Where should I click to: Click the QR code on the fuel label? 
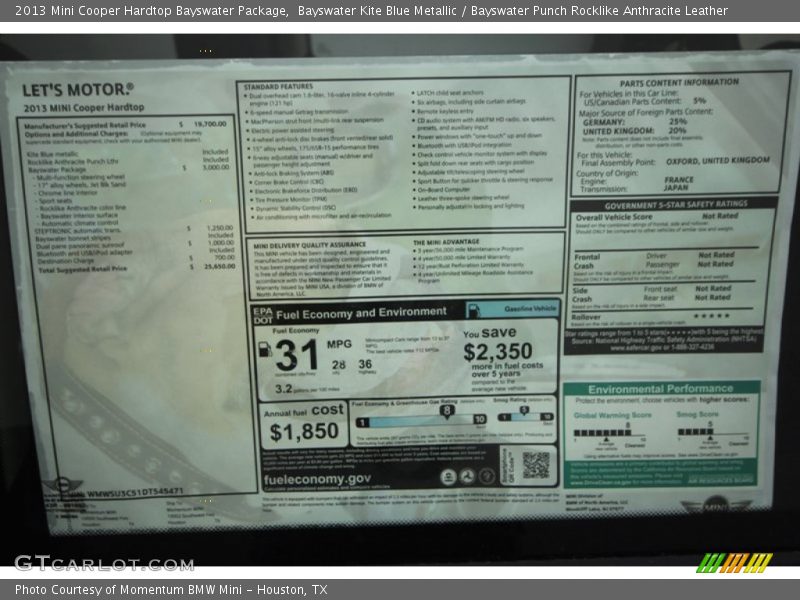click(x=535, y=463)
